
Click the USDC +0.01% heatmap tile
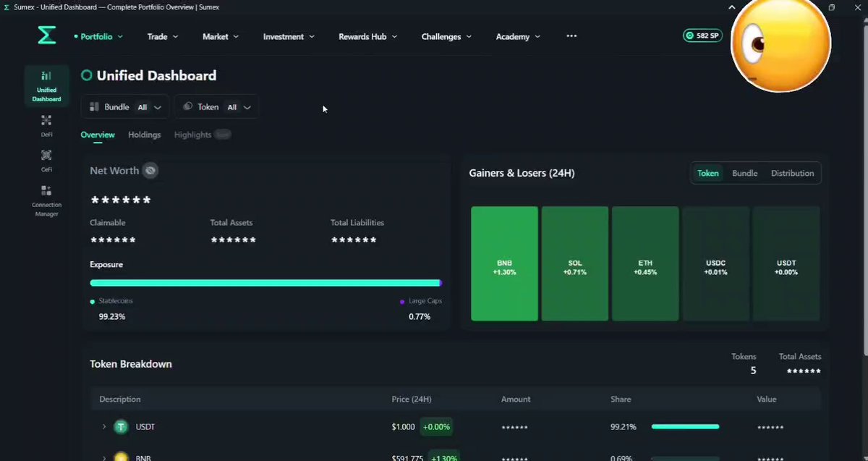(715, 263)
